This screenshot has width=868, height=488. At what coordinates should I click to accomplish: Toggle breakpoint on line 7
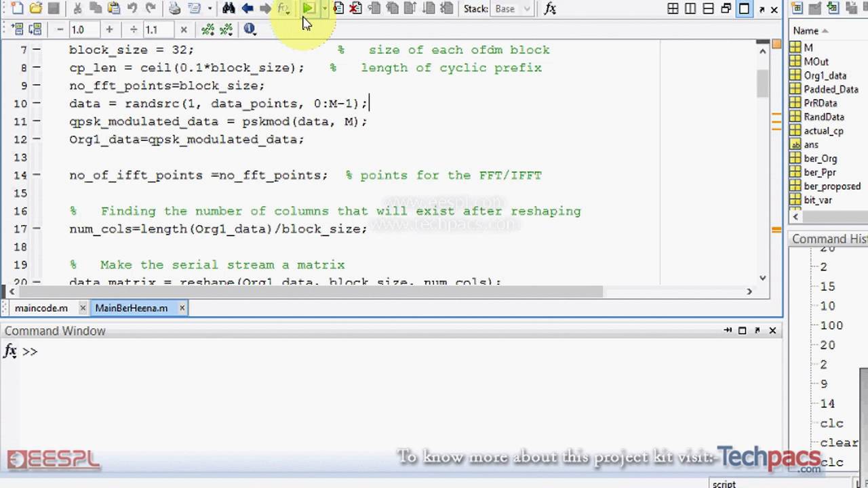coord(36,49)
